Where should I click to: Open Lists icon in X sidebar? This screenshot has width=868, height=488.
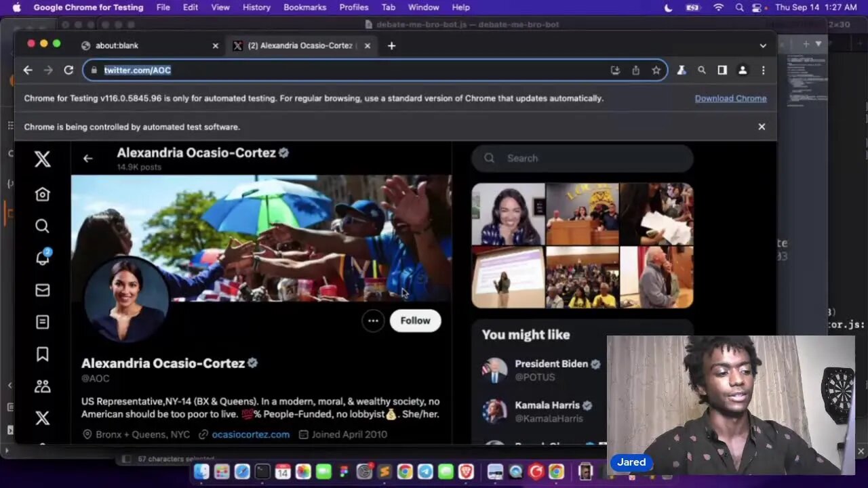point(42,322)
